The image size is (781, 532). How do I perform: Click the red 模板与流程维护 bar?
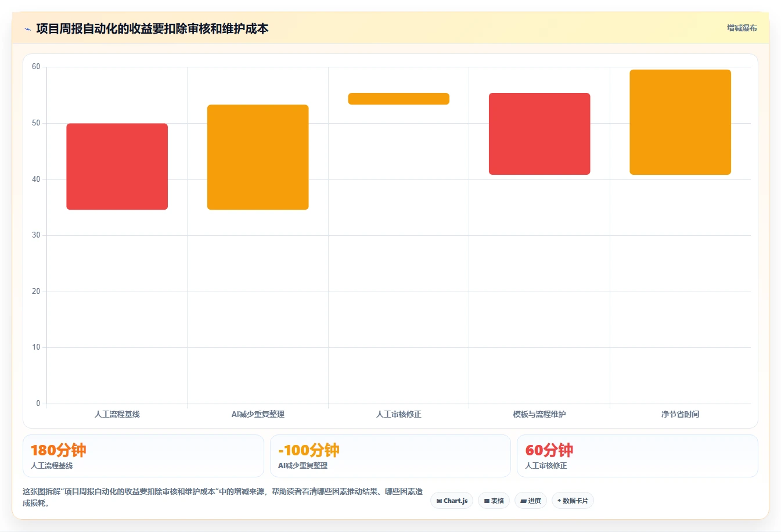pyautogui.click(x=539, y=134)
